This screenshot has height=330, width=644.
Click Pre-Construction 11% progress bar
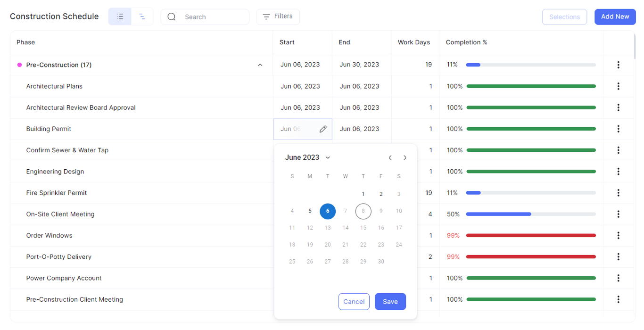531,65
